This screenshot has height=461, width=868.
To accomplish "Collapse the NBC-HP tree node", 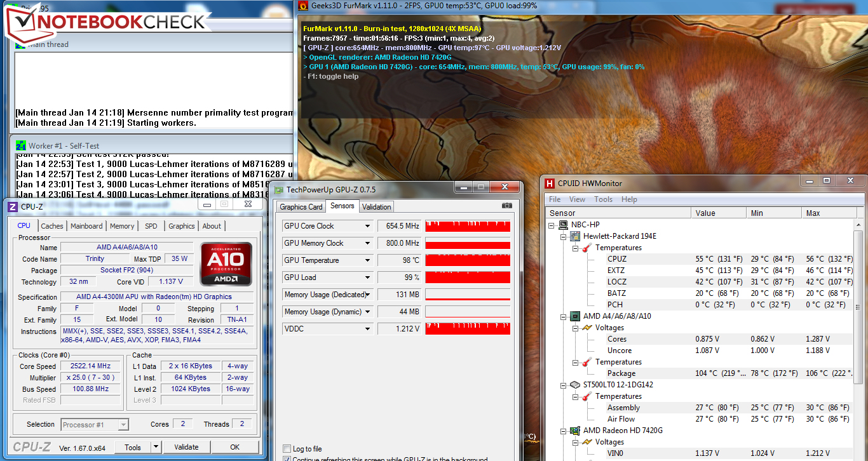I will tap(552, 225).
